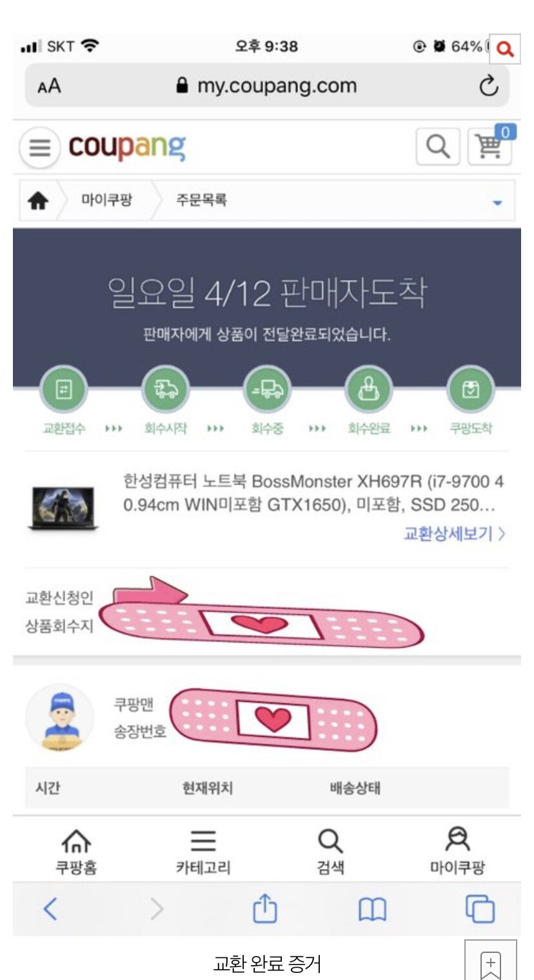Tap the search magnifier icon in header
The height and width of the screenshot is (980, 534).
pyautogui.click(x=438, y=147)
